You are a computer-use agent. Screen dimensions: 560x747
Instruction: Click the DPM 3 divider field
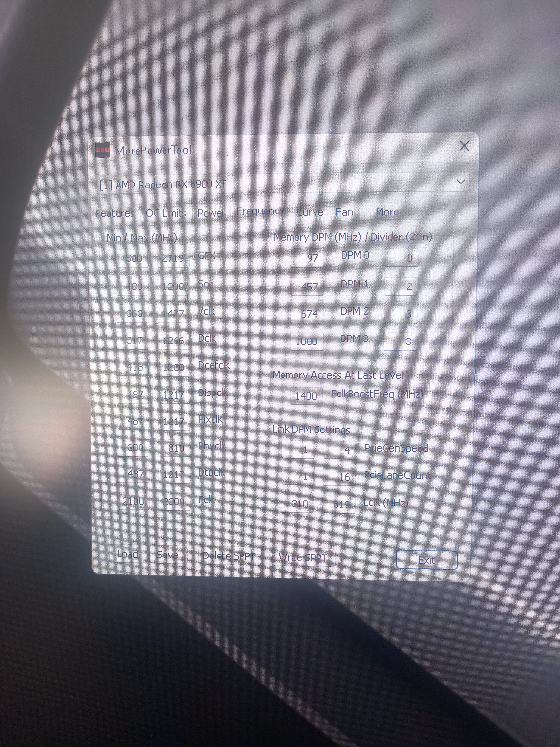point(400,341)
